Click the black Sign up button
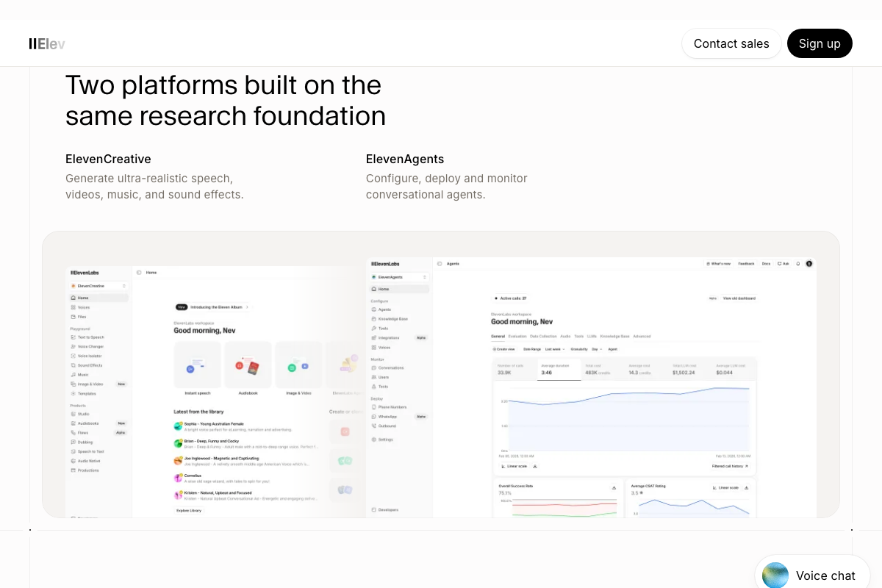The width and height of the screenshot is (882, 588). pyautogui.click(x=820, y=43)
